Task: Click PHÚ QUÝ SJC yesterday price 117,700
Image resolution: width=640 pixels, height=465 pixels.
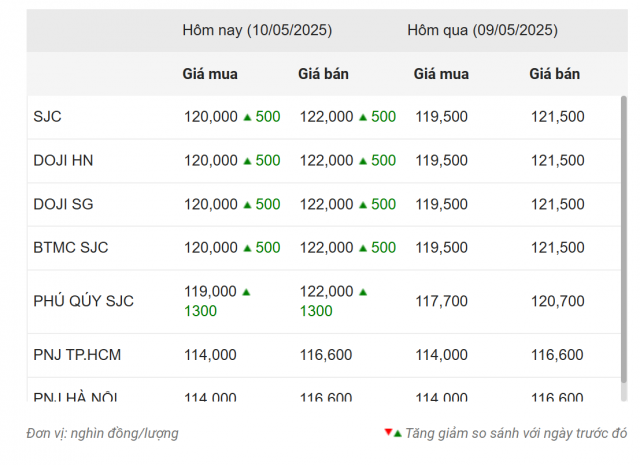Action: click(441, 301)
